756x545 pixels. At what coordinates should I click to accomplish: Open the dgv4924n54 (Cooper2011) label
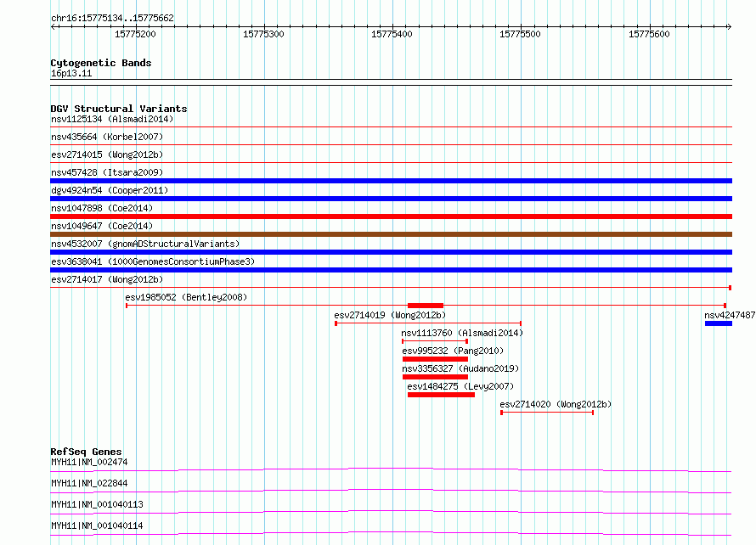click(x=110, y=190)
